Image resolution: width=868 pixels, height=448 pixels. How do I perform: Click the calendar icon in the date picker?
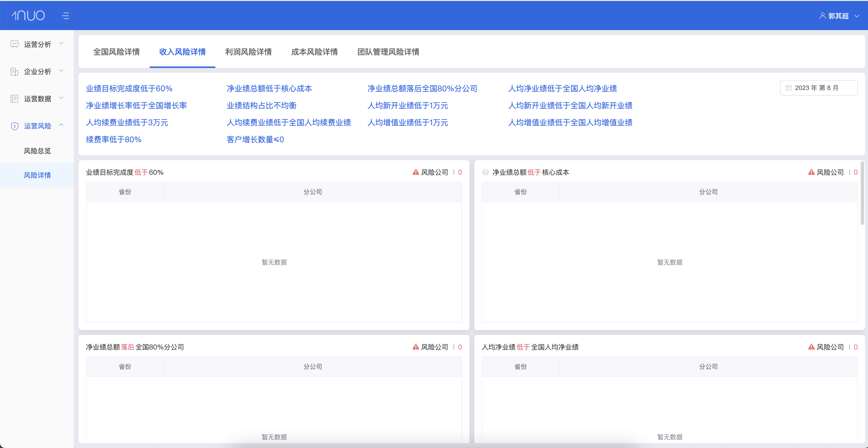tap(788, 88)
